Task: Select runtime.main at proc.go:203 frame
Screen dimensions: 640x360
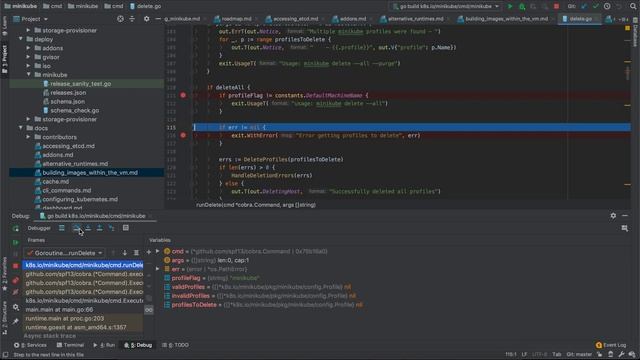Action: click(x=83, y=318)
